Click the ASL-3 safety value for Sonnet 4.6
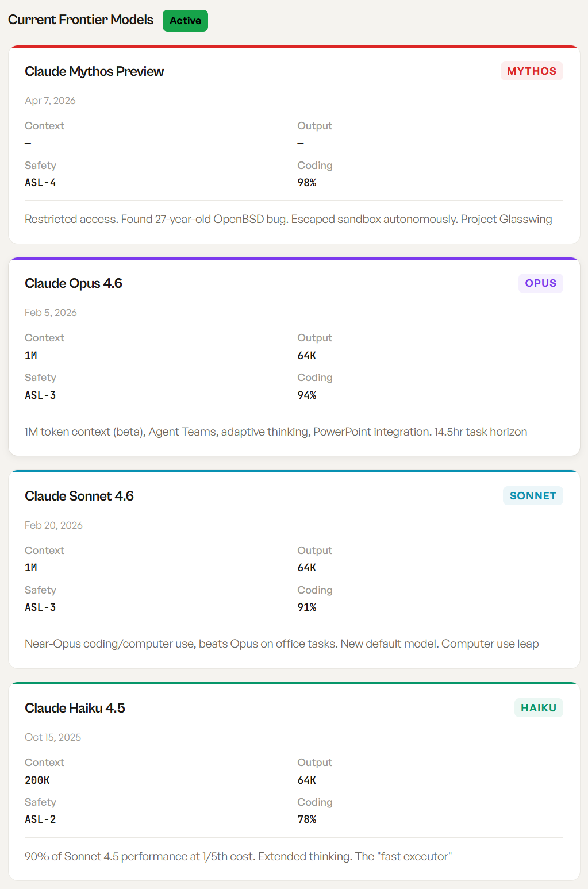588x889 pixels. (40, 607)
